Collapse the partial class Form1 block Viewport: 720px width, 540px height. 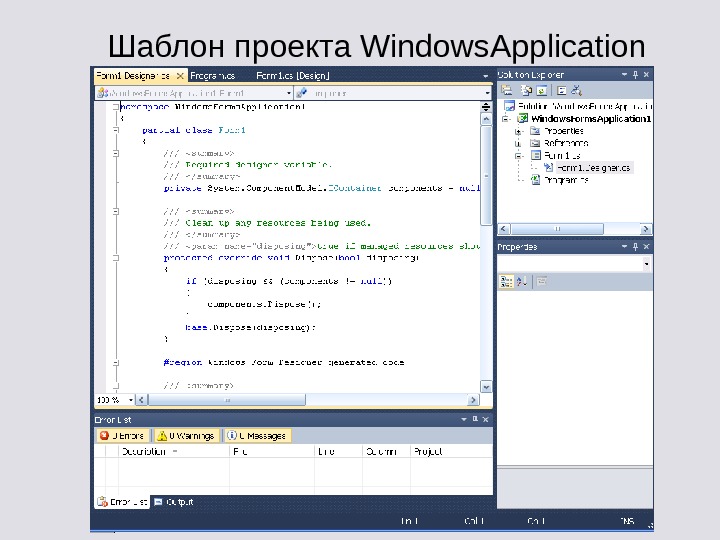pos(116,130)
